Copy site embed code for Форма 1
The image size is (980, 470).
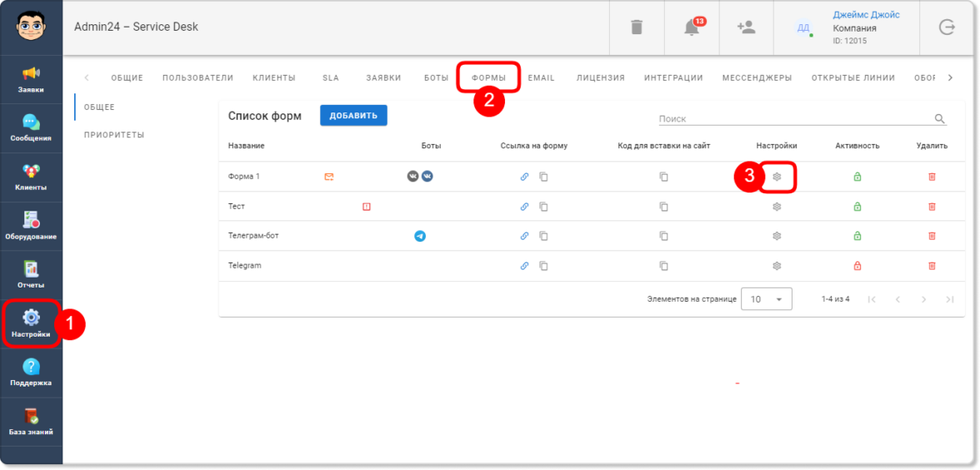(x=663, y=177)
